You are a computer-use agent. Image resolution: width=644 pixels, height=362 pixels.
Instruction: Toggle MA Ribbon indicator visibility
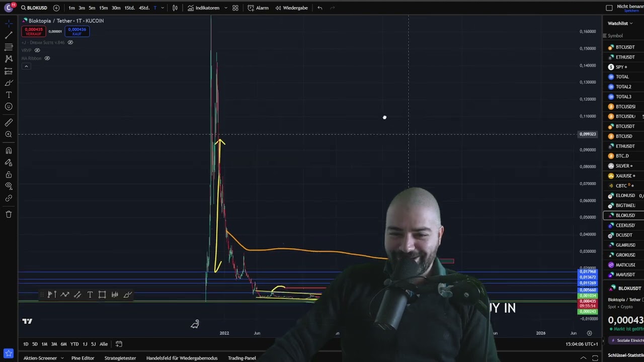pos(47,58)
